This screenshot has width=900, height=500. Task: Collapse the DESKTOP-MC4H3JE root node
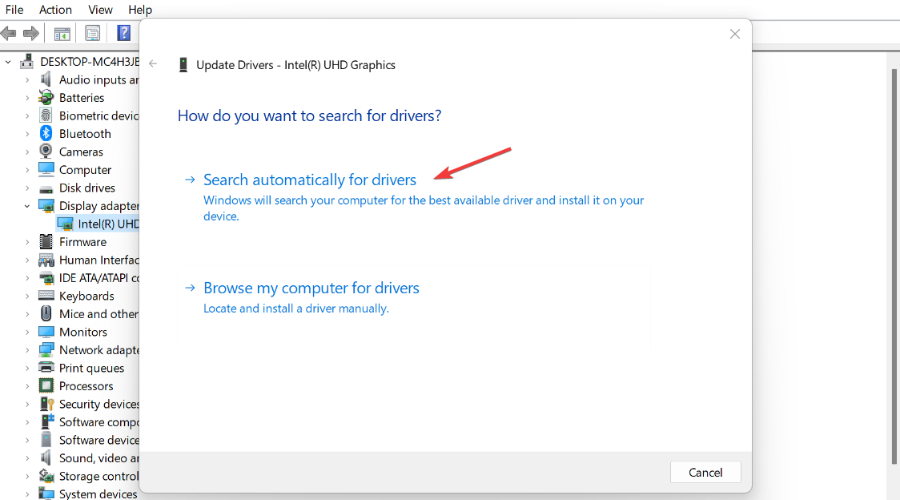pyautogui.click(x=8, y=61)
